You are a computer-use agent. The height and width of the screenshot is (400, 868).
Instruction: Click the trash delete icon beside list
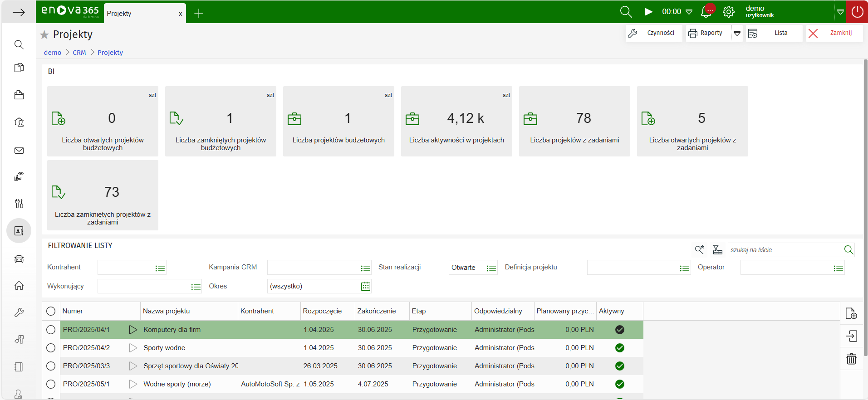(x=851, y=359)
